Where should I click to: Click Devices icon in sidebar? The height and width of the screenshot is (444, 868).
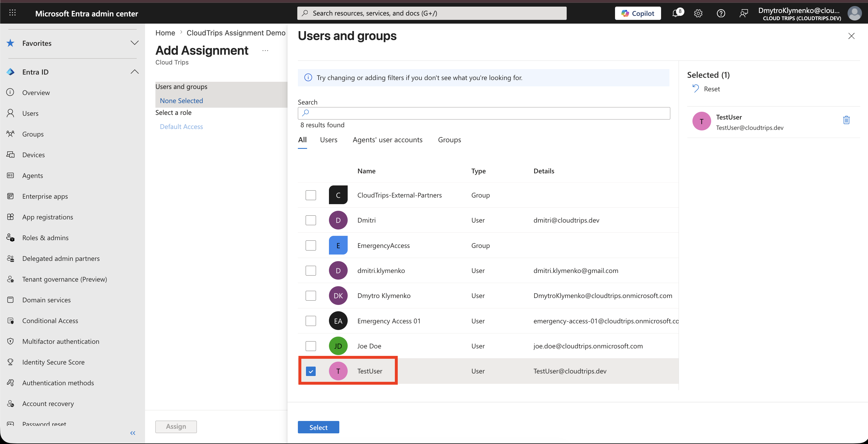coord(10,154)
